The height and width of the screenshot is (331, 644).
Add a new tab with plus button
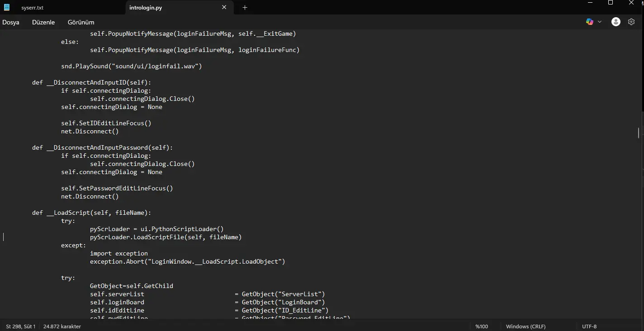tap(245, 7)
